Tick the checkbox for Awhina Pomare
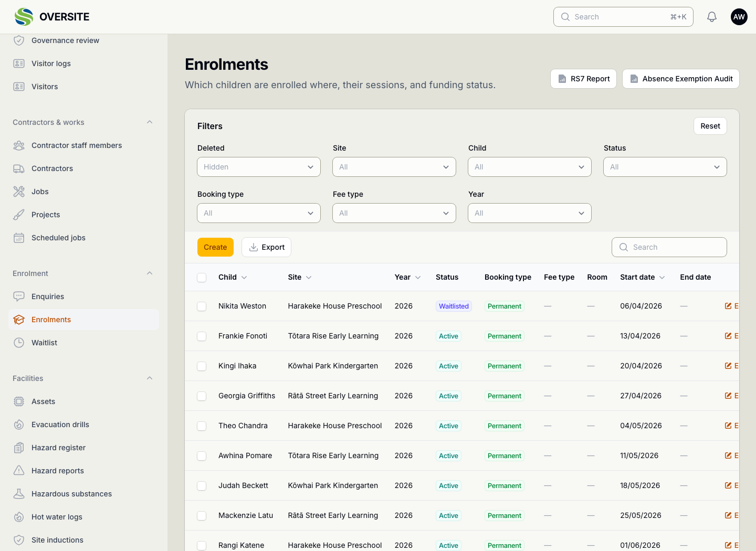Screen dimensions: 756x551 [202, 456]
